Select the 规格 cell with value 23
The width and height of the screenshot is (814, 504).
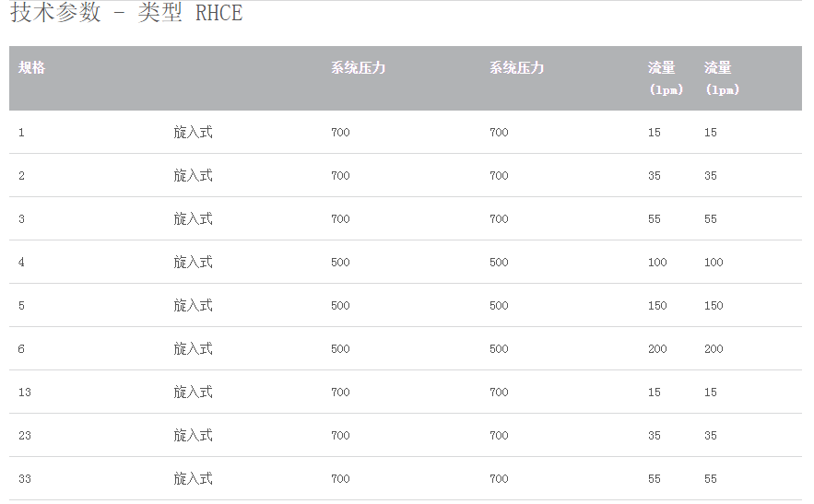point(25,436)
